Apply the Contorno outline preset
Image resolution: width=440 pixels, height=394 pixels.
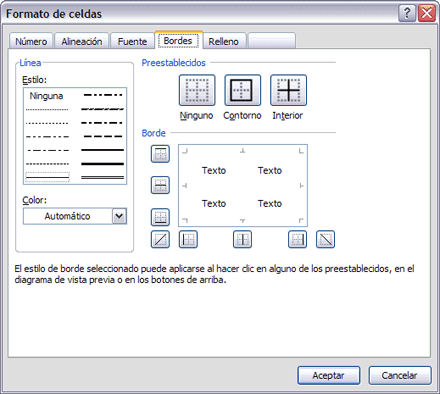click(x=242, y=90)
